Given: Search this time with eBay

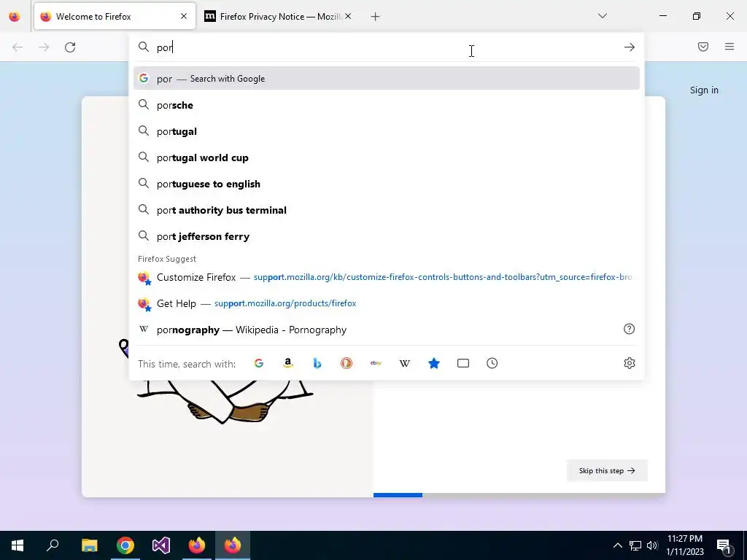Looking at the screenshot, I should [376, 363].
